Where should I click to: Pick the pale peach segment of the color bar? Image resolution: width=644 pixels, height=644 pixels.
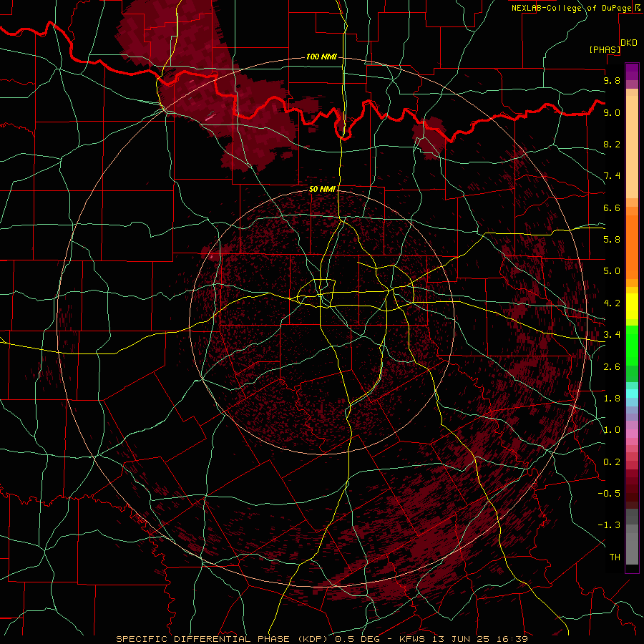point(632,147)
